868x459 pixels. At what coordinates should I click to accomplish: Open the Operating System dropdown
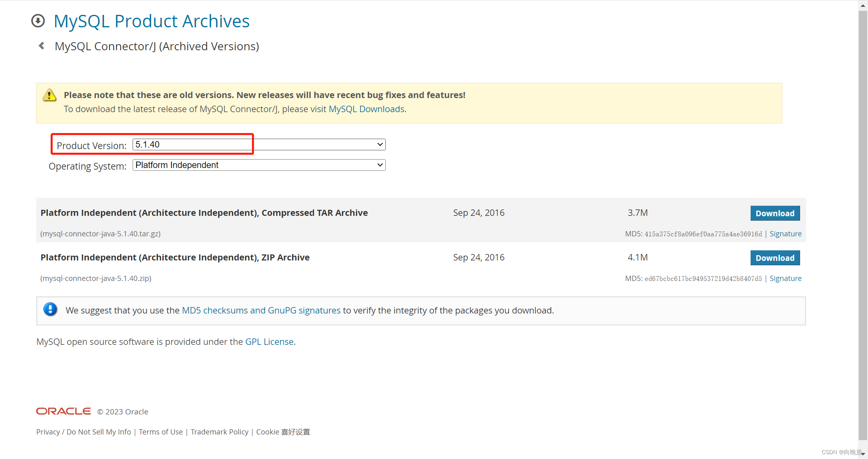(x=259, y=165)
